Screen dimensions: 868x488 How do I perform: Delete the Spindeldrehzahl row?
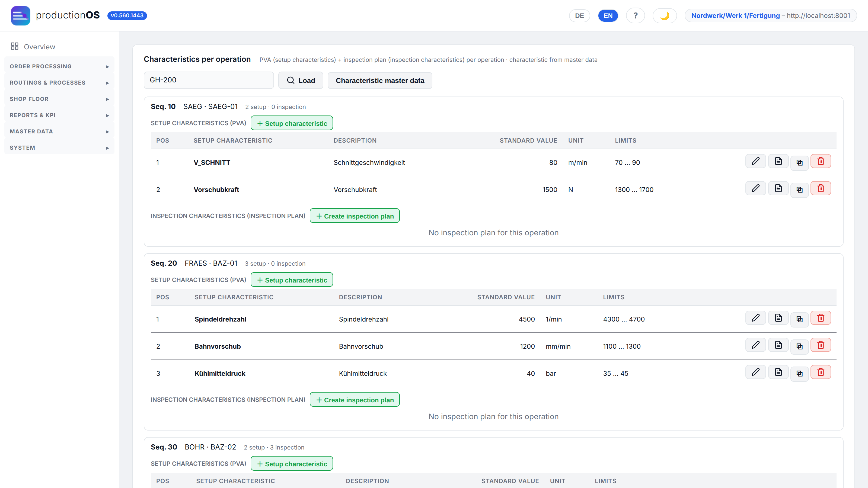pos(821,318)
